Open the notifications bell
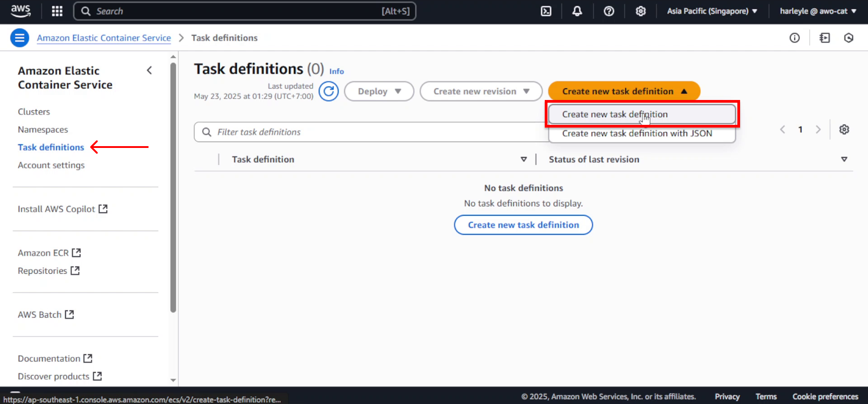The height and width of the screenshot is (404, 868). [577, 11]
